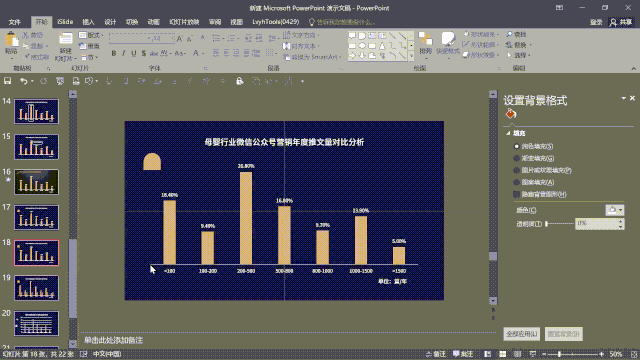Select Picture or texture fill radio option
The width and height of the screenshot is (640, 360).
(x=517, y=170)
